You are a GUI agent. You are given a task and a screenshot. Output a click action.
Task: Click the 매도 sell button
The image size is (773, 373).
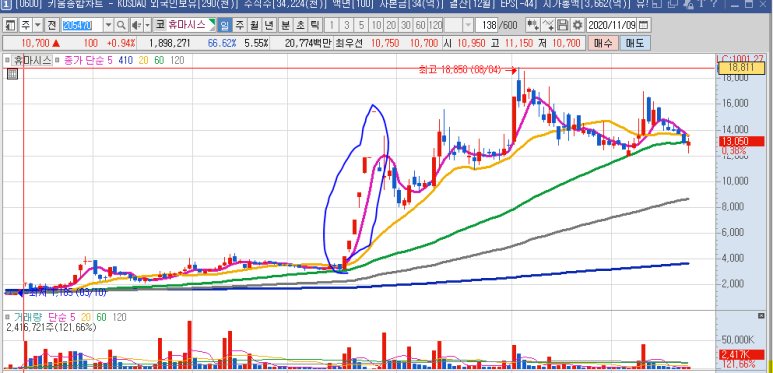click(635, 43)
